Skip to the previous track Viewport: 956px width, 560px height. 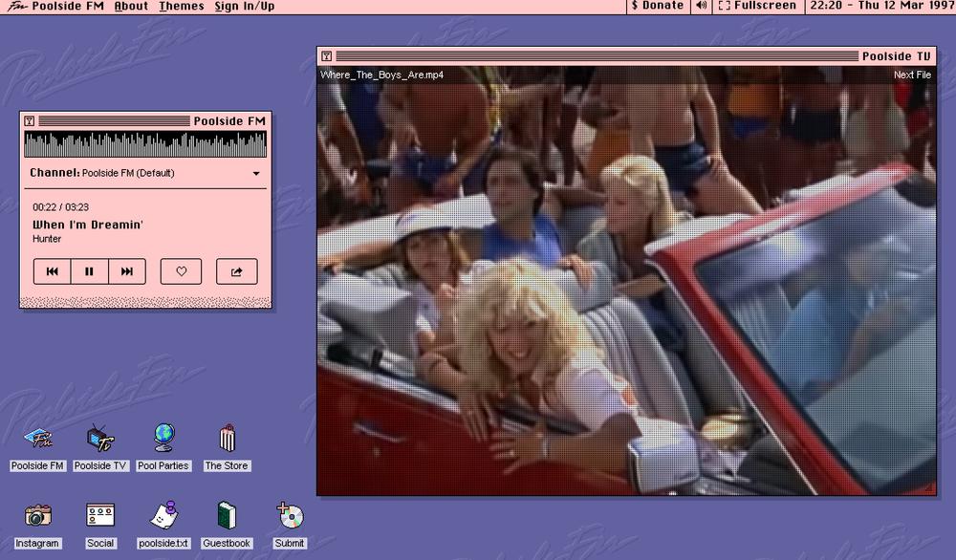coord(53,271)
